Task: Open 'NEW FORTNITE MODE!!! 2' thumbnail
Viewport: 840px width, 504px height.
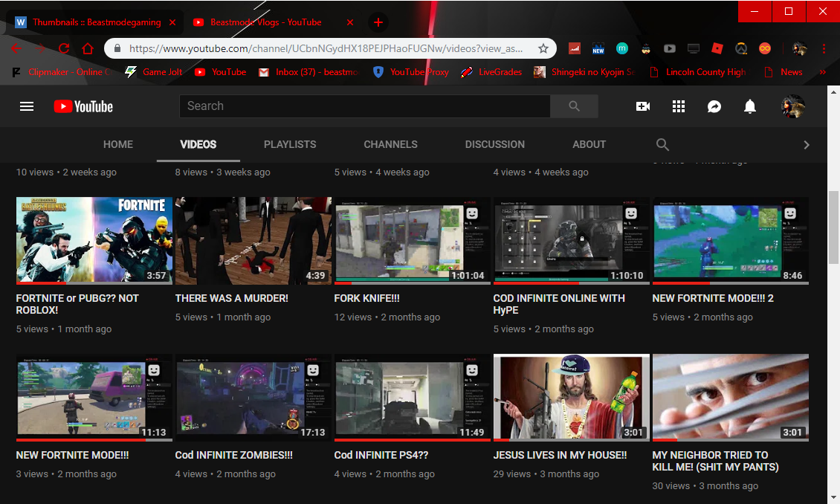Action: 731,241
